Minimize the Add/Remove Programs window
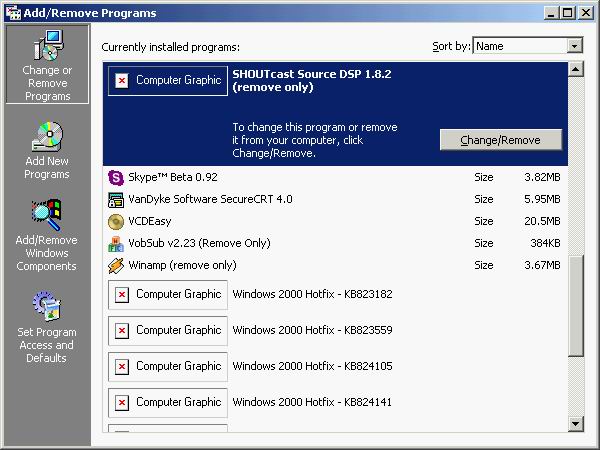600x450 pixels. tap(551, 13)
